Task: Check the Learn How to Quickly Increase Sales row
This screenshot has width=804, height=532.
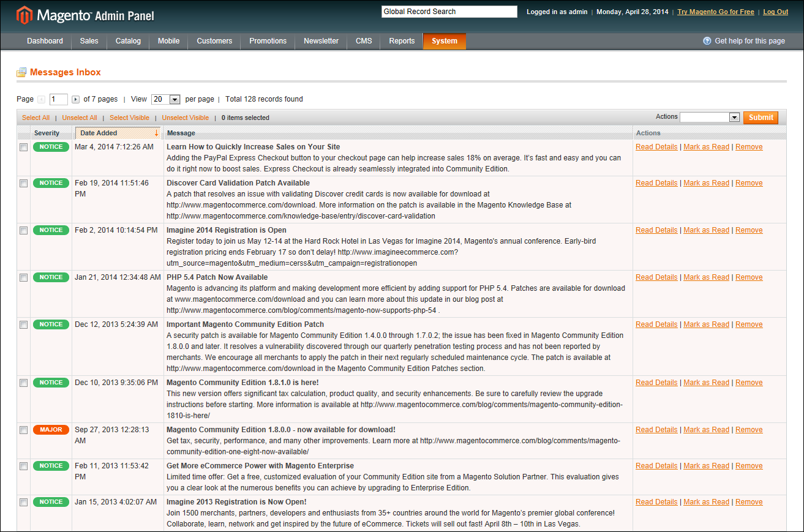Action: (x=23, y=148)
